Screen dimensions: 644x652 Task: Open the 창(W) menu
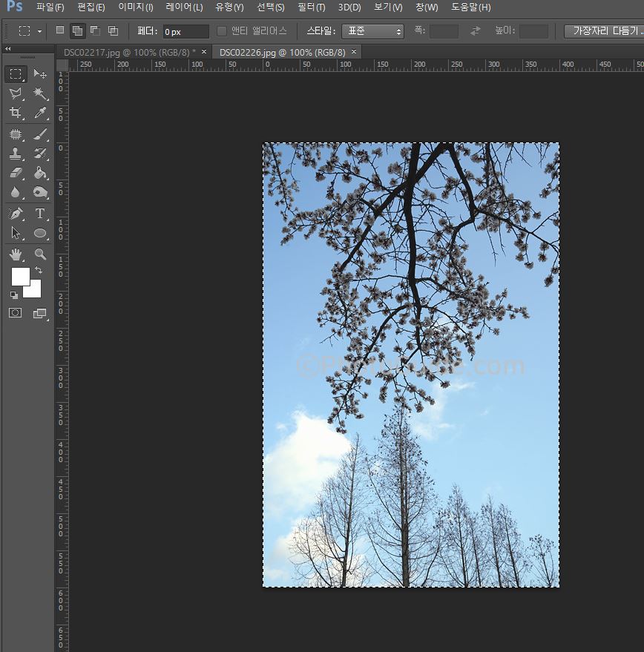427,7
